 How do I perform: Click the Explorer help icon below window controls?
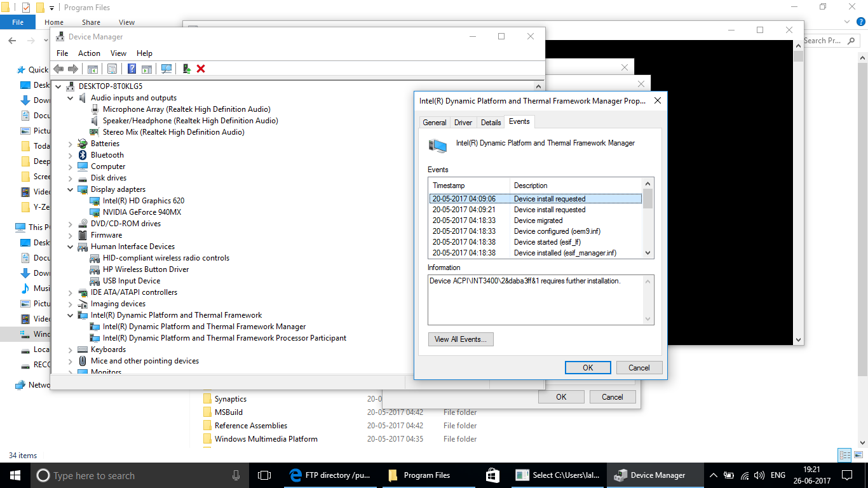(860, 22)
